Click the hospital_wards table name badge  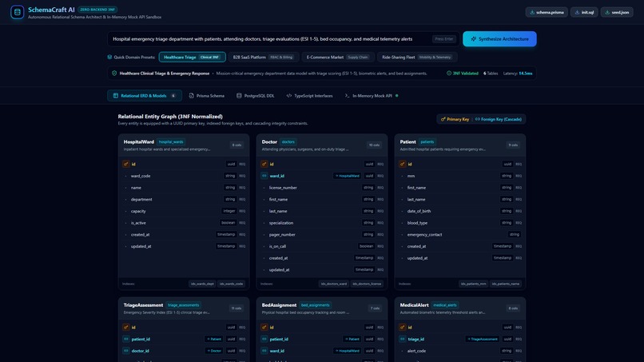[171, 141]
